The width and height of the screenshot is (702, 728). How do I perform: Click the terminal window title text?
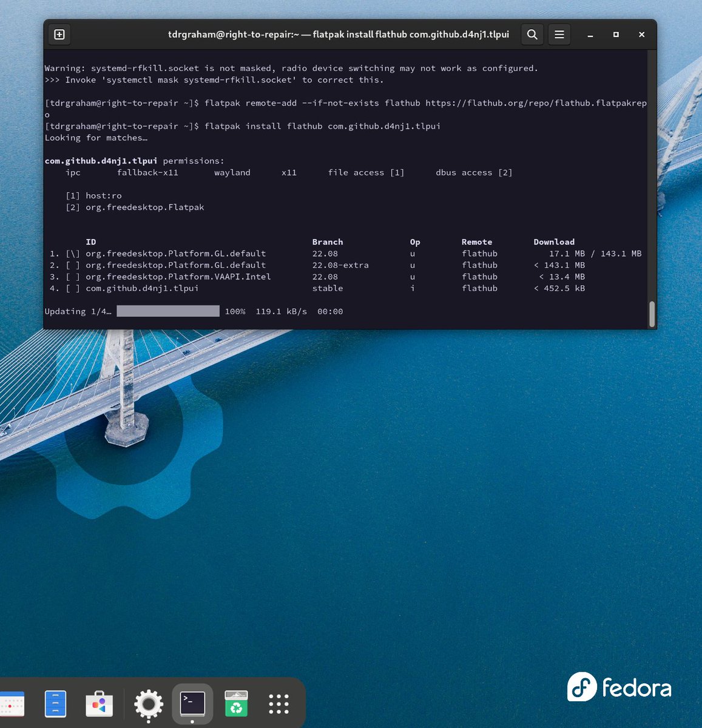click(339, 35)
